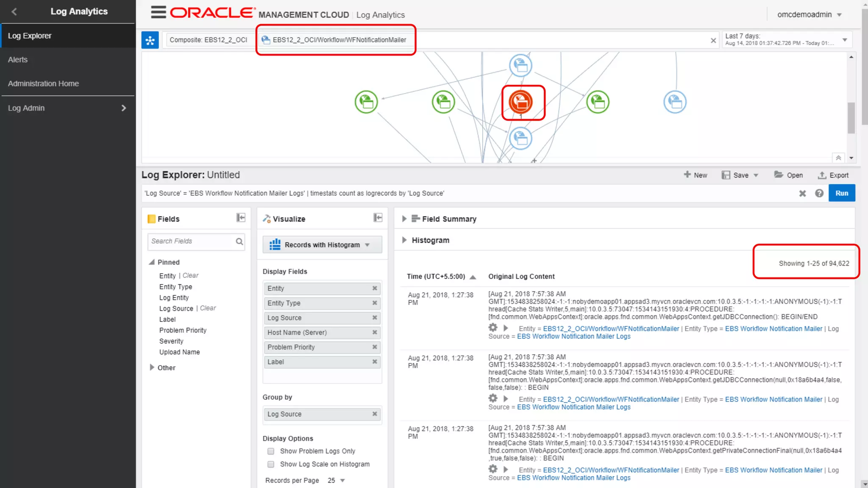Click the log query text field
The height and width of the screenshot is (488, 868).
click(468, 193)
